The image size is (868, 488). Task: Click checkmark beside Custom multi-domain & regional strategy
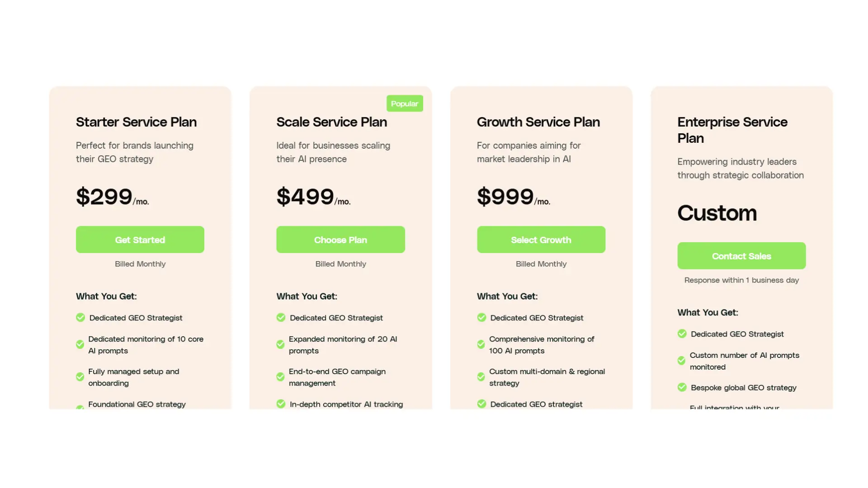pos(481,377)
